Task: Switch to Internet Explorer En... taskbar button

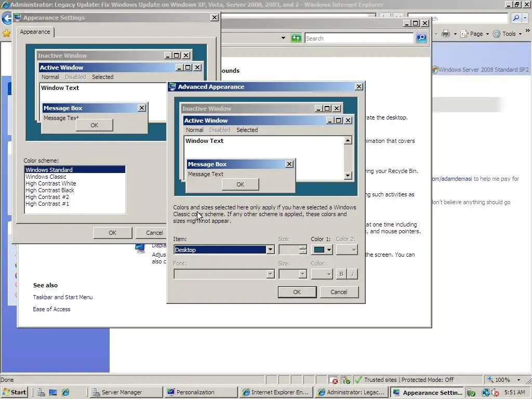Action: tap(276, 392)
